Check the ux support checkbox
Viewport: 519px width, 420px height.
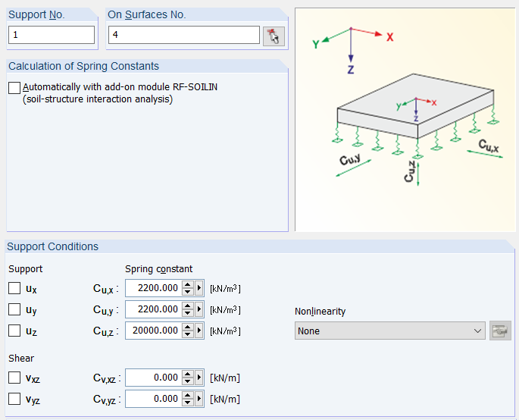[x=14, y=288]
